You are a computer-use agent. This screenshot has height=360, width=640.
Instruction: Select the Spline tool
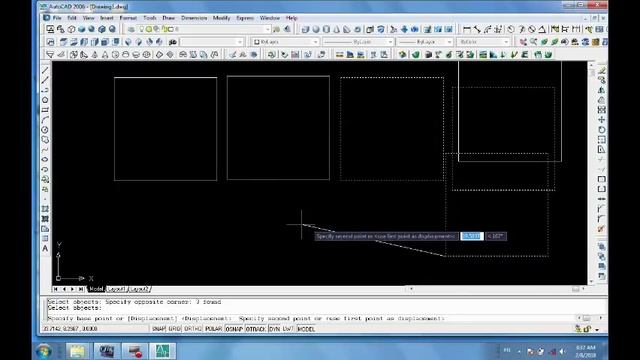tap(45, 149)
